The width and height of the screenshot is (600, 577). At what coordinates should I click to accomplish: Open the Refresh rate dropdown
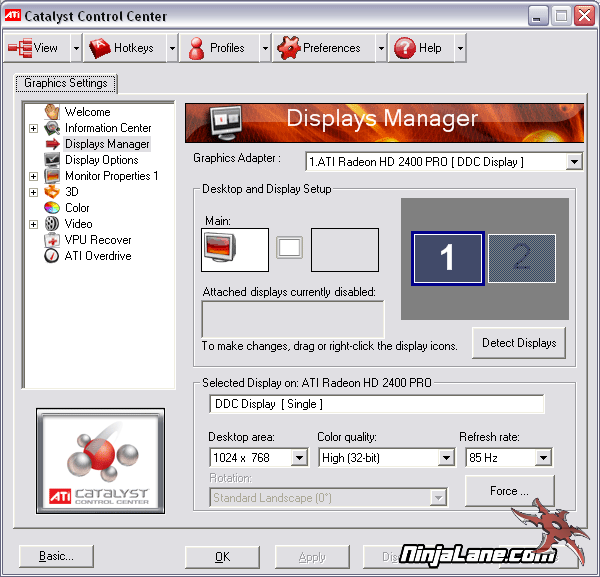[x=543, y=458]
